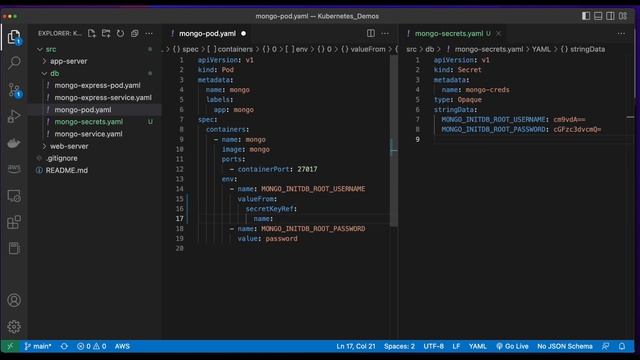Open the feedback icon in status bar
The width and height of the screenshot is (640, 360).
tap(606, 346)
